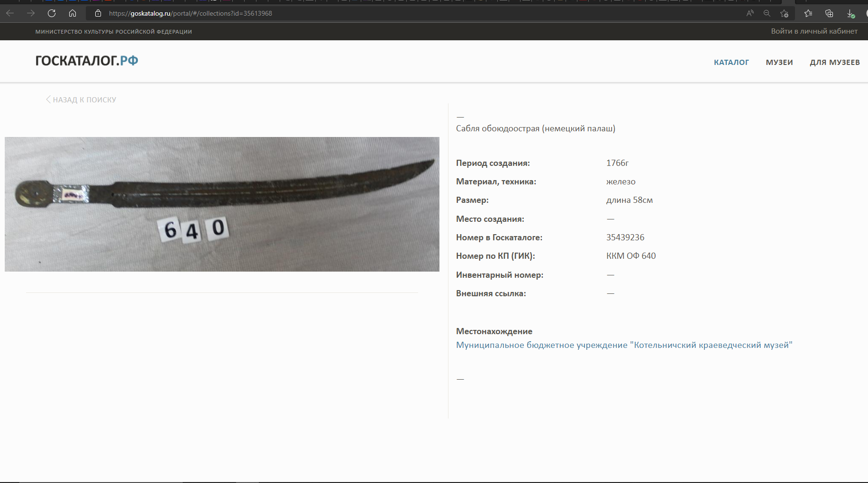Open the КАТАЛОГ menu item
Viewport: 868px width, 483px height.
pos(731,63)
